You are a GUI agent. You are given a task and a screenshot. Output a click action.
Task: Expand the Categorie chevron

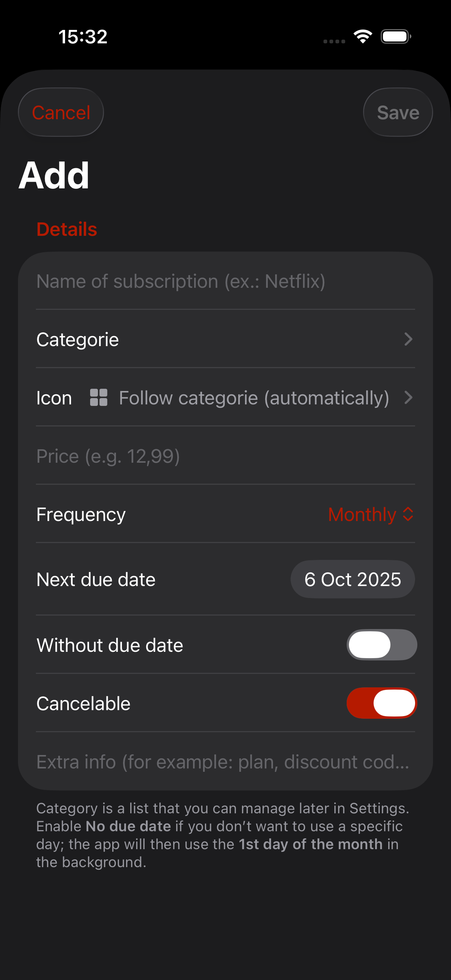pyautogui.click(x=408, y=339)
